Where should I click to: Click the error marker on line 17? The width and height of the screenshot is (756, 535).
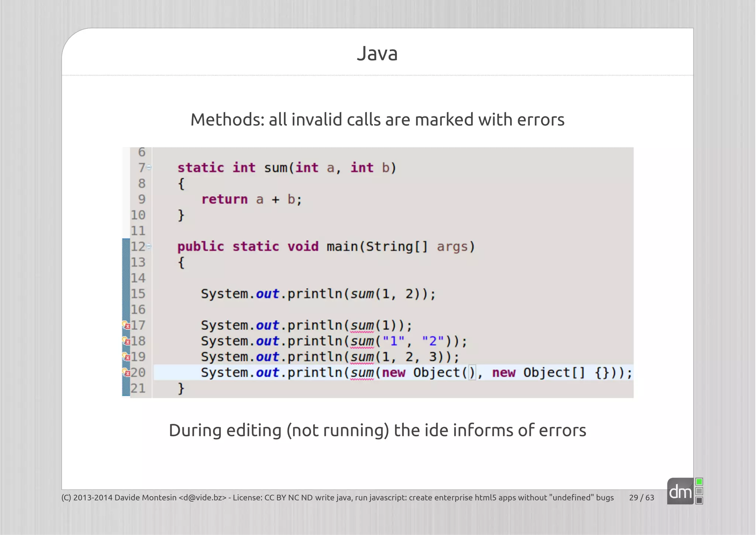pyautogui.click(x=126, y=326)
